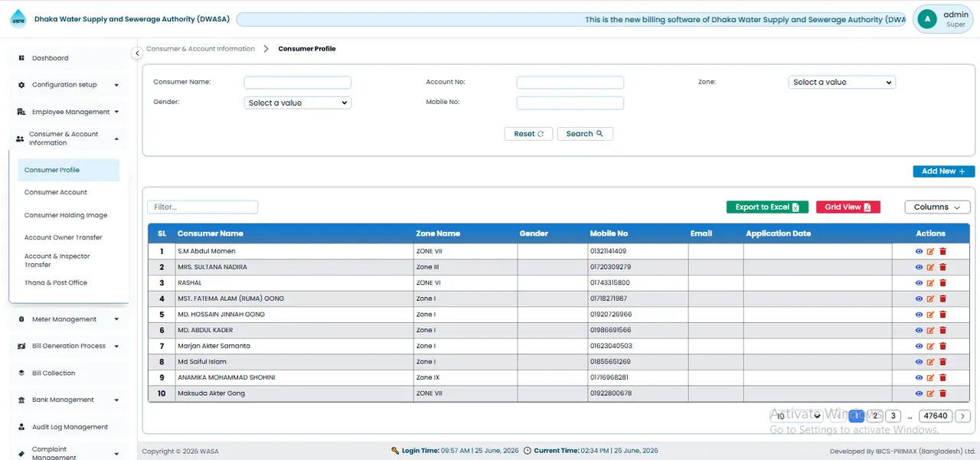Image resolution: width=980 pixels, height=460 pixels.
Task: Delete the Maksuda Akter Gong record
Action: pos(942,393)
